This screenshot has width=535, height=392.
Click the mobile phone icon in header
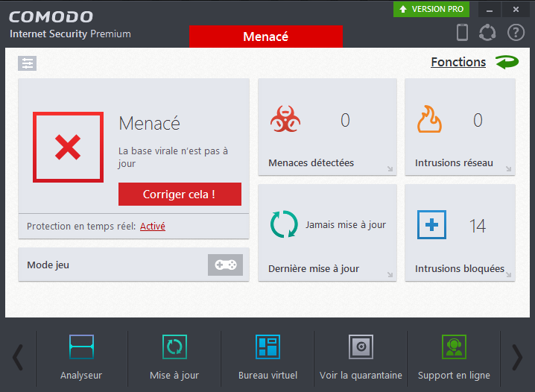pyautogui.click(x=462, y=32)
